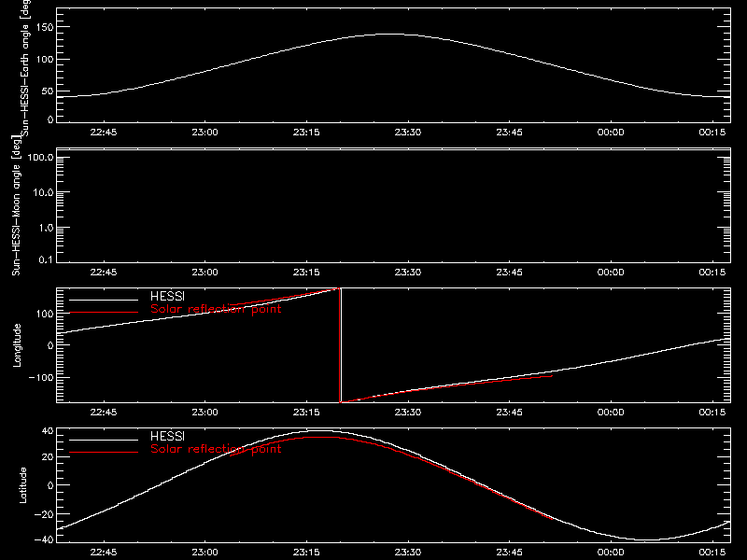Image resolution: width=747 pixels, height=560 pixels.
Task: Click the 50 tick label on Earth angle plot
Action: (x=48, y=91)
